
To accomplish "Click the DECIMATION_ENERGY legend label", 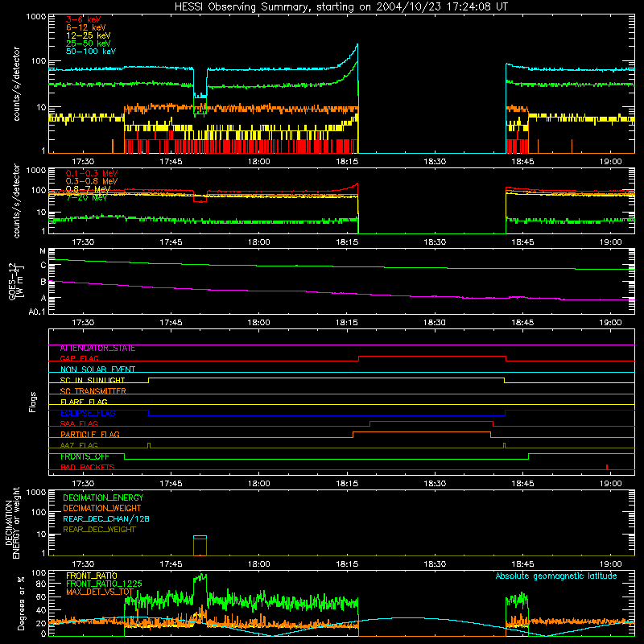I will pos(103,497).
